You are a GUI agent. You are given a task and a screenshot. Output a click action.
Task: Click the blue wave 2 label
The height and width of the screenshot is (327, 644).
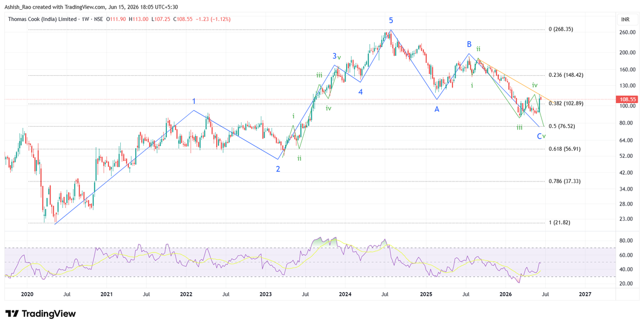coord(278,169)
